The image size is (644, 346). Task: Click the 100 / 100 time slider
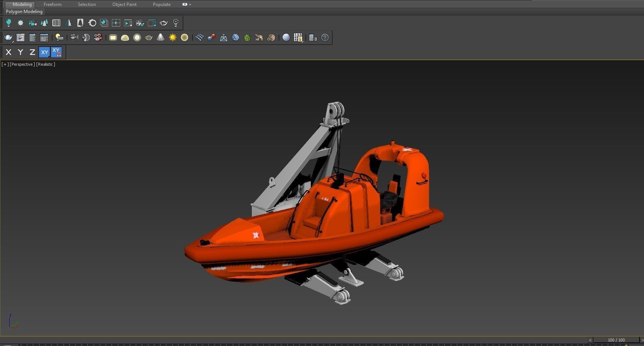pos(616,340)
